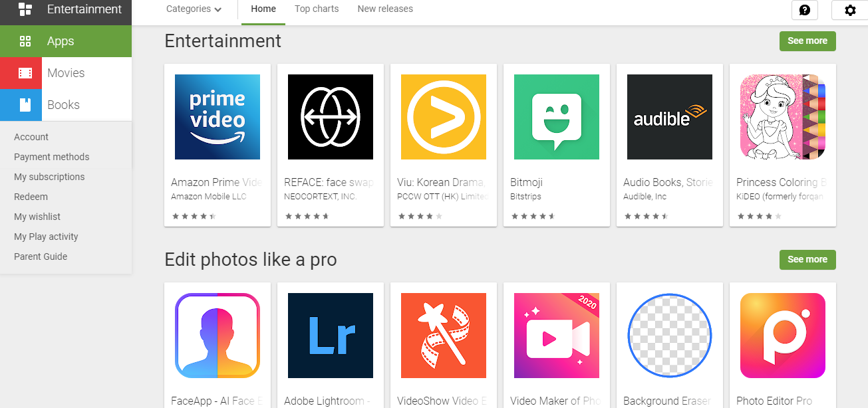The width and height of the screenshot is (868, 408).
Task: Click the Amazon Mobile LLC developer name
Action: [x=209, y=197]
